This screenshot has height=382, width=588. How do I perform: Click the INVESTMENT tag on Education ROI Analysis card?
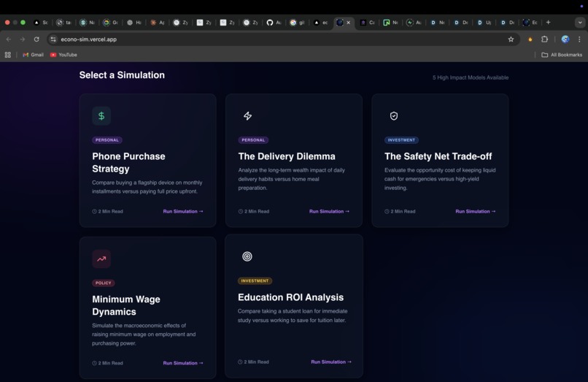click(255, 281)
